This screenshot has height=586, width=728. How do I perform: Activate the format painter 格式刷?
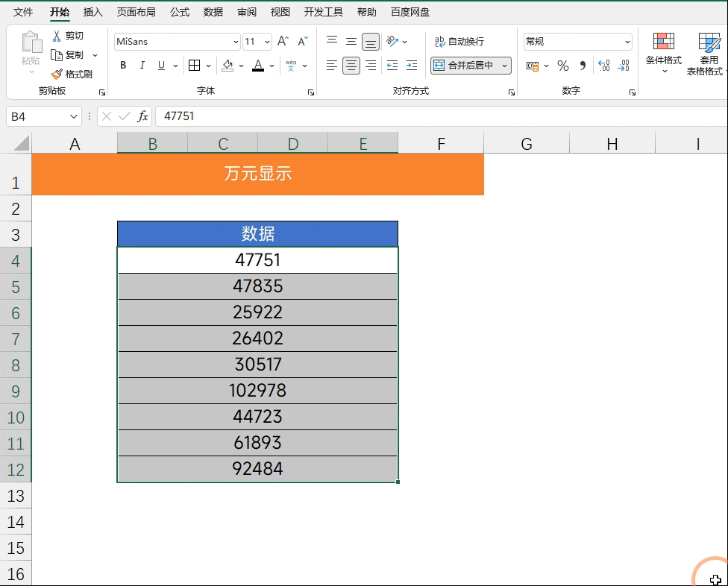point(72,73)
